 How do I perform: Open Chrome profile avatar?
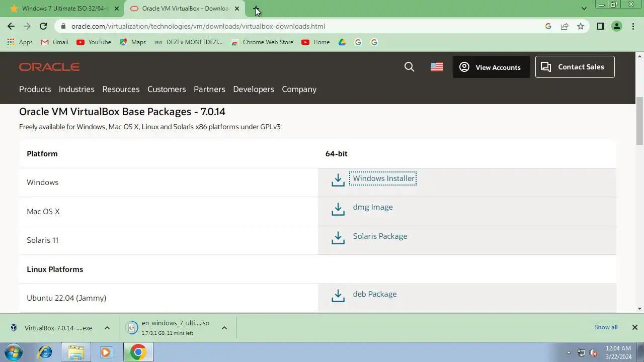[617, 26]
